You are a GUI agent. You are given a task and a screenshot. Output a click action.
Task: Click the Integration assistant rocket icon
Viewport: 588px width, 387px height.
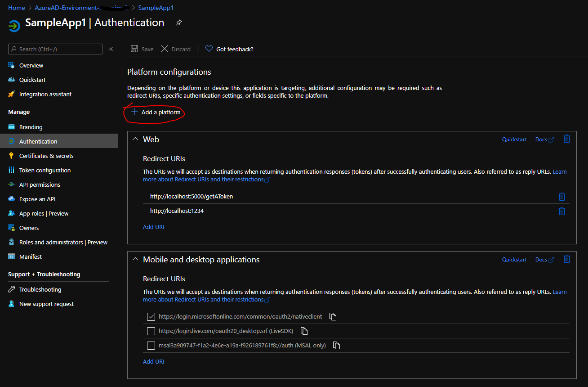pos(11,94)
